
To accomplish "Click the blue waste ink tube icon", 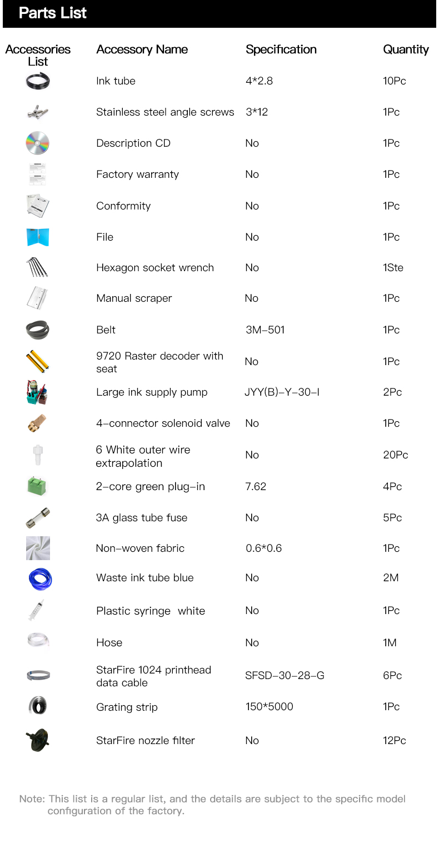I will [39, 579].
